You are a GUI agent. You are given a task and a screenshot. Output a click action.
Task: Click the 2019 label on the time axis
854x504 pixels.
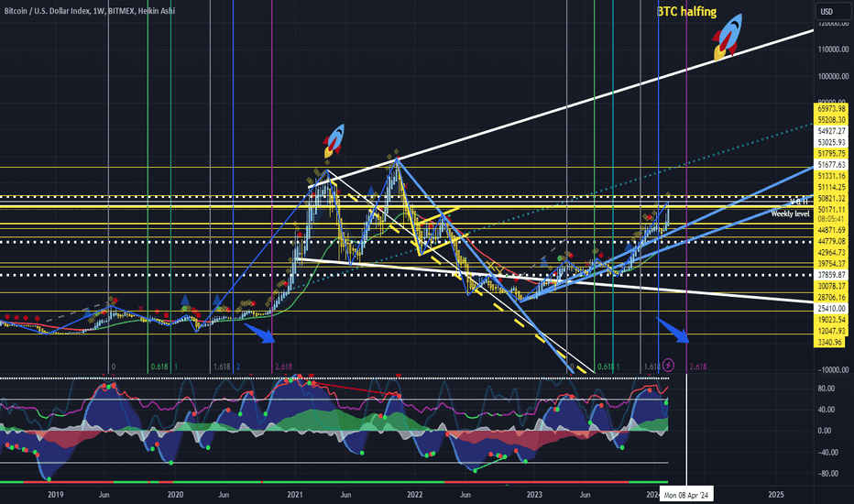56,495
